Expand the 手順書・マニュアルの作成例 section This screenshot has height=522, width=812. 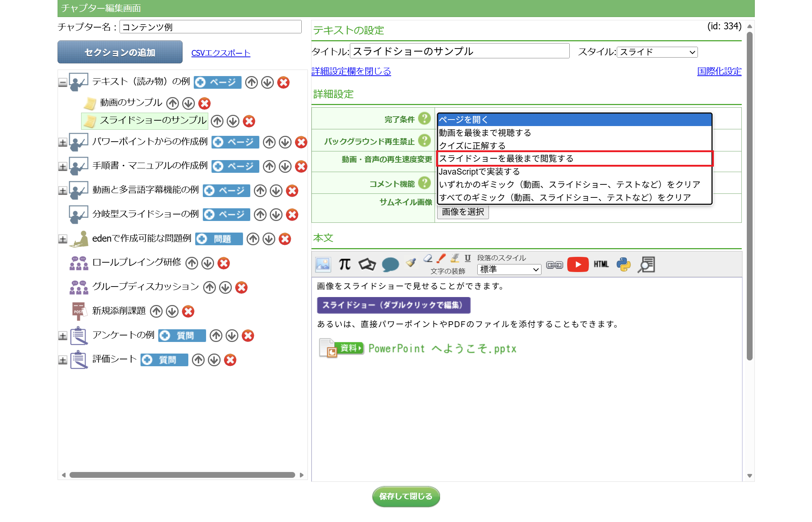63,167
